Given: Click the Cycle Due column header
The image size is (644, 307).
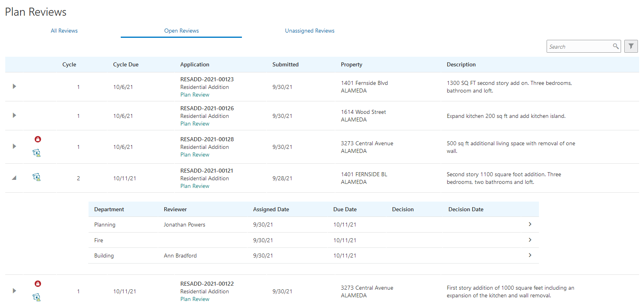Looking at the screenshot, I should pyautogui.click(x=126, y=64).
